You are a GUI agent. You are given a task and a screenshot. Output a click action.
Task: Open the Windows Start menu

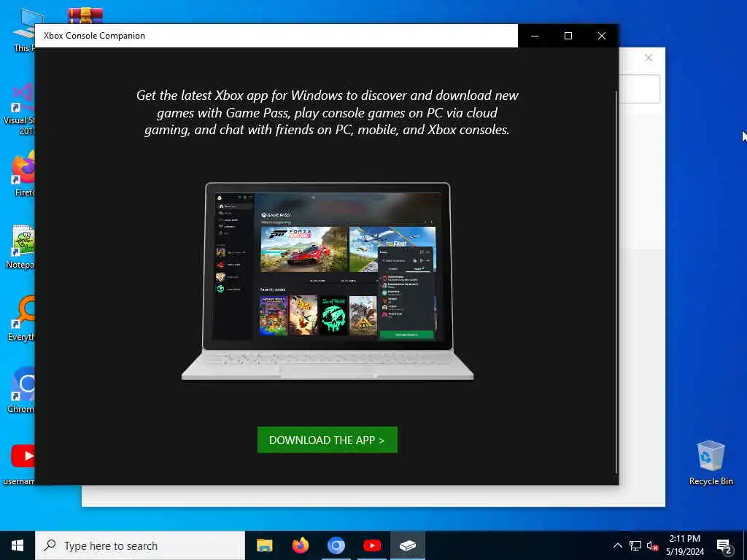pos(18,545)
